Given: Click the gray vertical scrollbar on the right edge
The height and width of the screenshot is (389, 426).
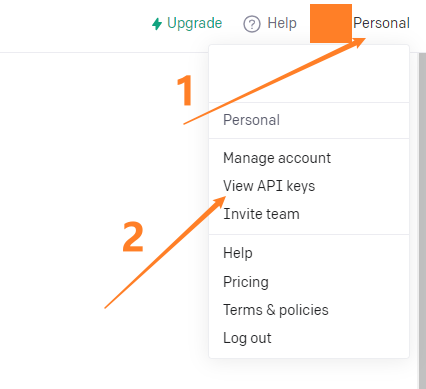Looking at the screenshot, I should click(422, 220).
